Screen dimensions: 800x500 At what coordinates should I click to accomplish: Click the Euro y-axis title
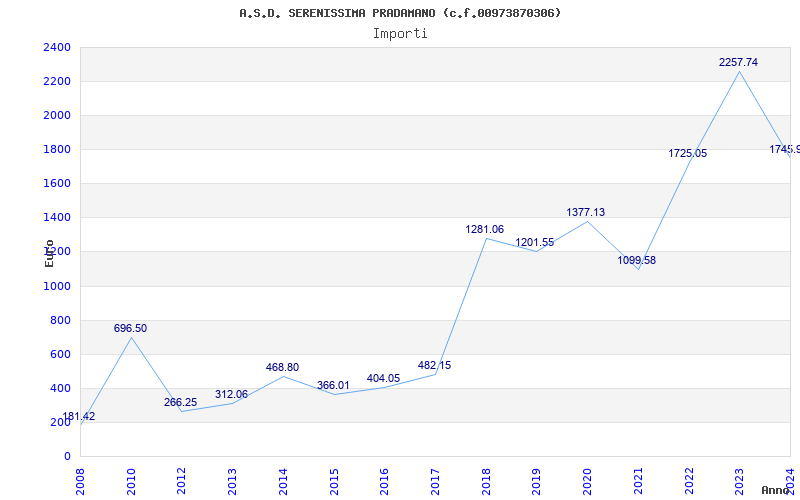pyautogui.click(x=49, y=253)
